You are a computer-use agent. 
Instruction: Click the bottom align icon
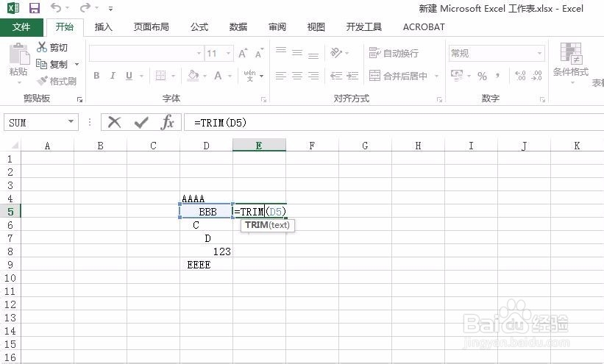click(x=313, y=54)
